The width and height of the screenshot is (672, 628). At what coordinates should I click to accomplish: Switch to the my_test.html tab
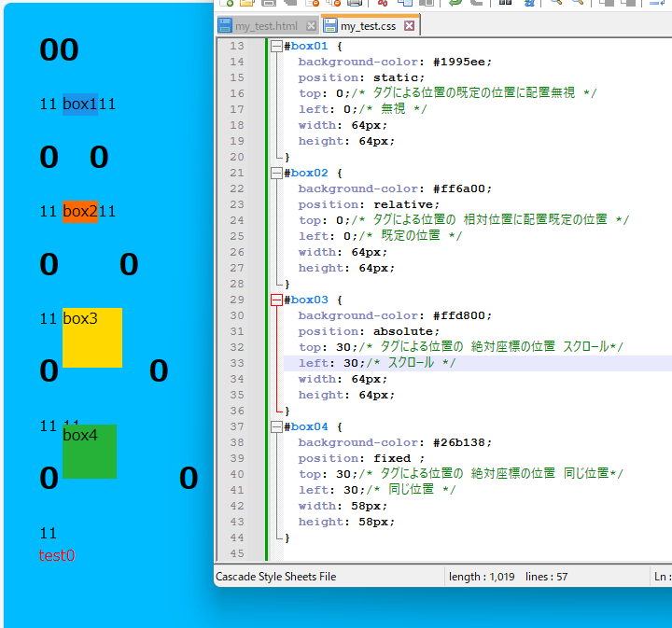pyautogui.click(x=266, y=26)
